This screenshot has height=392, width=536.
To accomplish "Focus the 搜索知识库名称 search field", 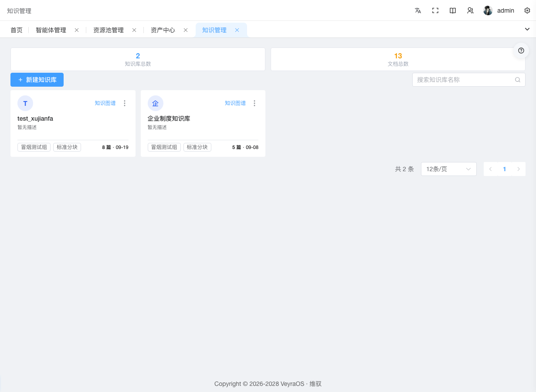I will click(x=469, y=80).
